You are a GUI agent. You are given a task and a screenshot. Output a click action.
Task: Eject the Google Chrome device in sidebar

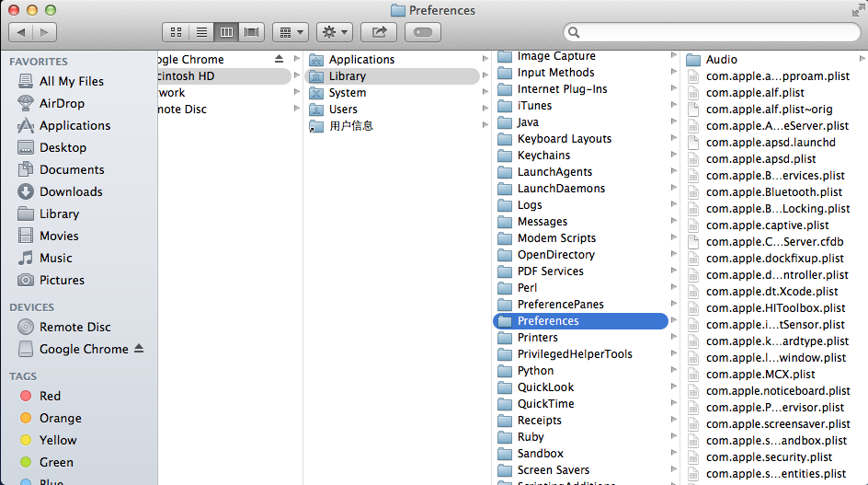(139, 349)
